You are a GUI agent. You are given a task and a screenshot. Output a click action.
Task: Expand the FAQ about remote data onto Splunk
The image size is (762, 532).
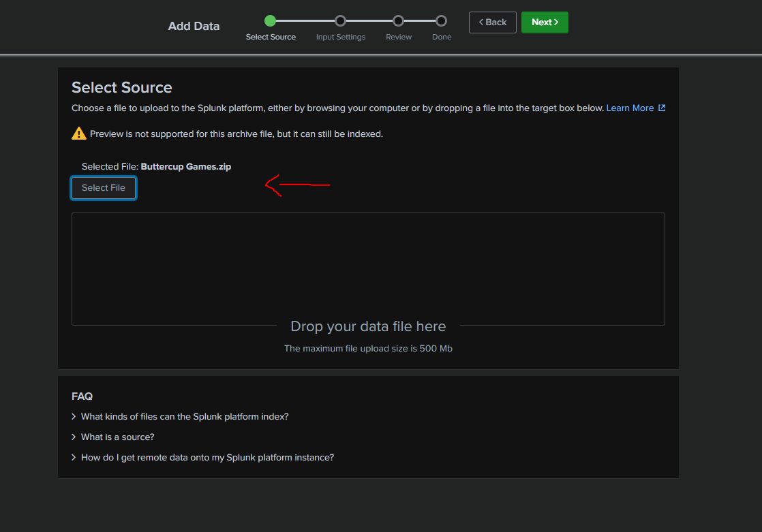coord(207,457)
